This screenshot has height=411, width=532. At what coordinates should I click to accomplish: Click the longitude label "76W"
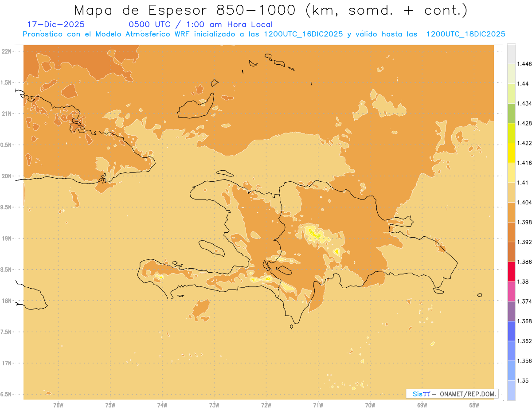(58, 405)
